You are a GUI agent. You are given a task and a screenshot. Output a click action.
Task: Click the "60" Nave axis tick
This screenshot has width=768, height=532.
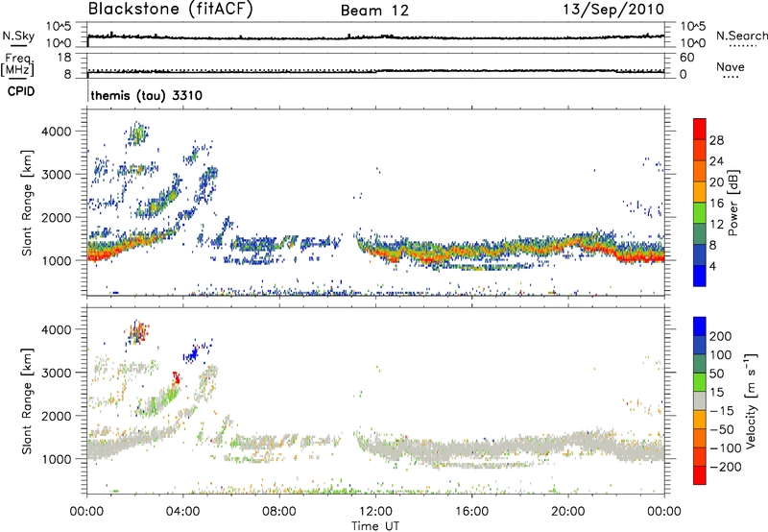686,58
